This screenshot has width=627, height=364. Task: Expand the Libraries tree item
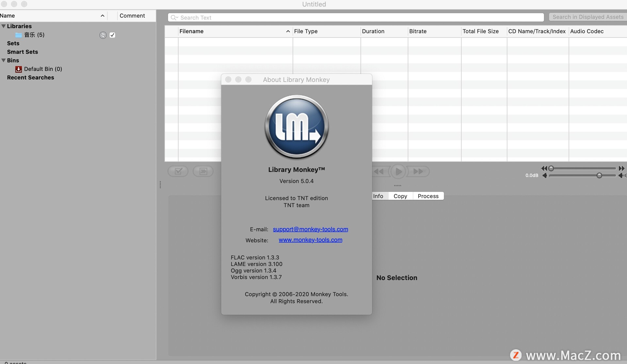point(3,26)
